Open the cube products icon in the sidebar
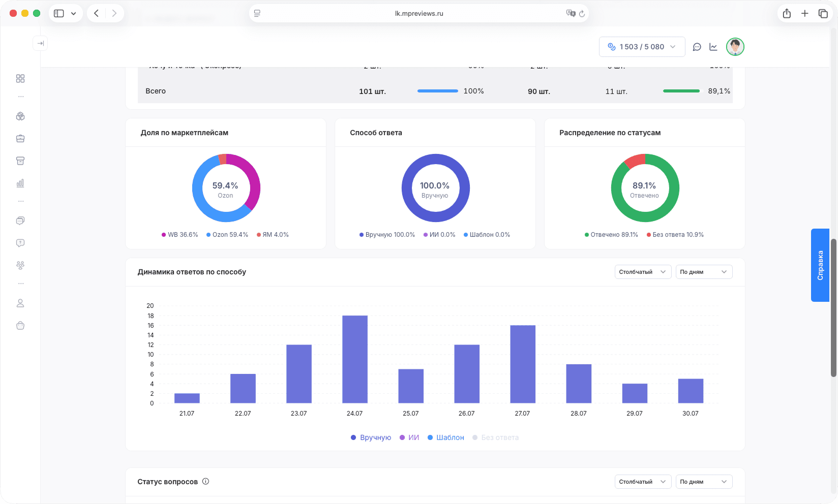Screen dimensions: 838x504 click(x=20, y=116)
